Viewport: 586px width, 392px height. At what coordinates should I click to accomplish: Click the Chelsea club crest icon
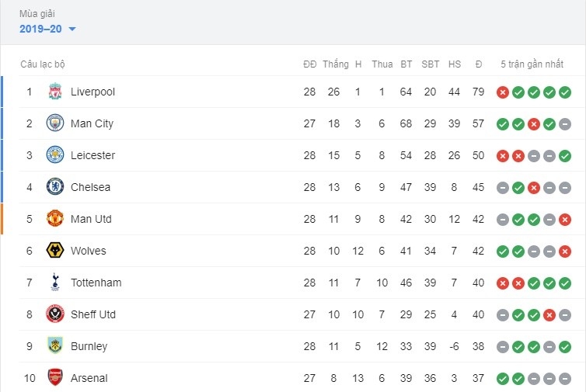click(54, 187)
